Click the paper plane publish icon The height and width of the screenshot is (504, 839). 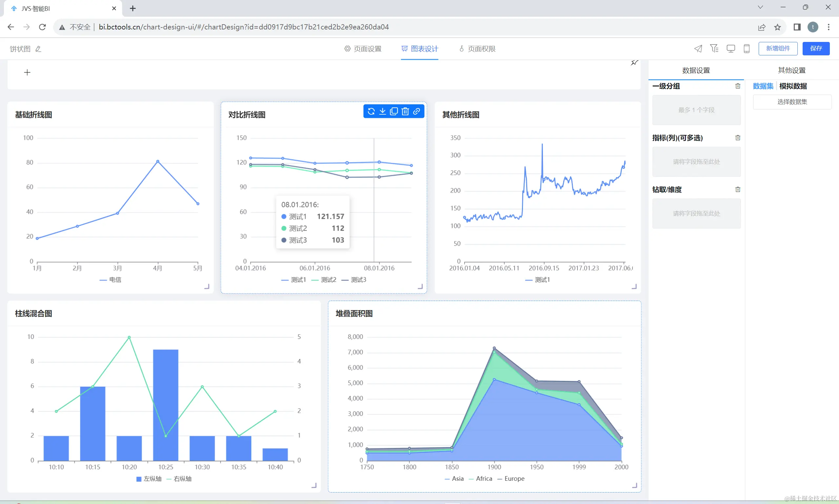[x=698, y=48]
